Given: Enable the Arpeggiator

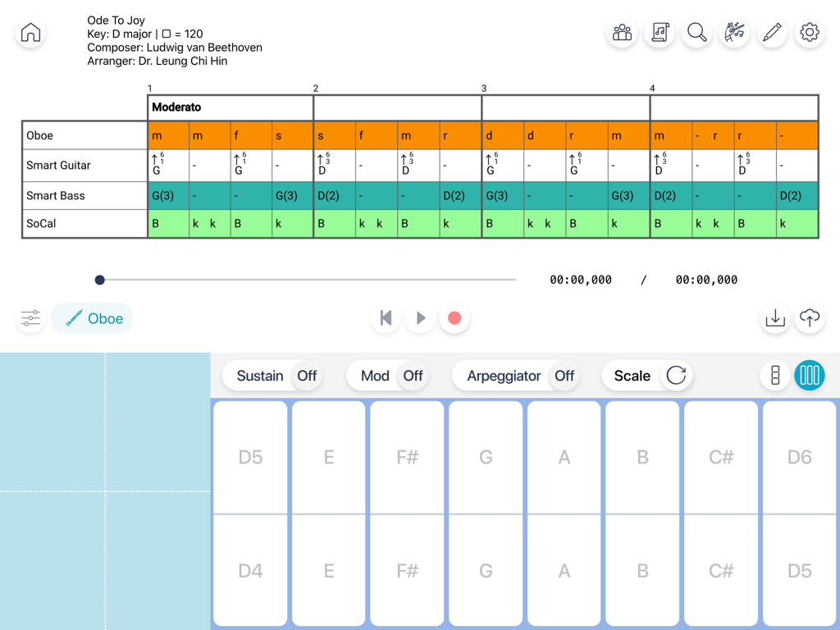Looking at the screenshot, I should [564, 376].
